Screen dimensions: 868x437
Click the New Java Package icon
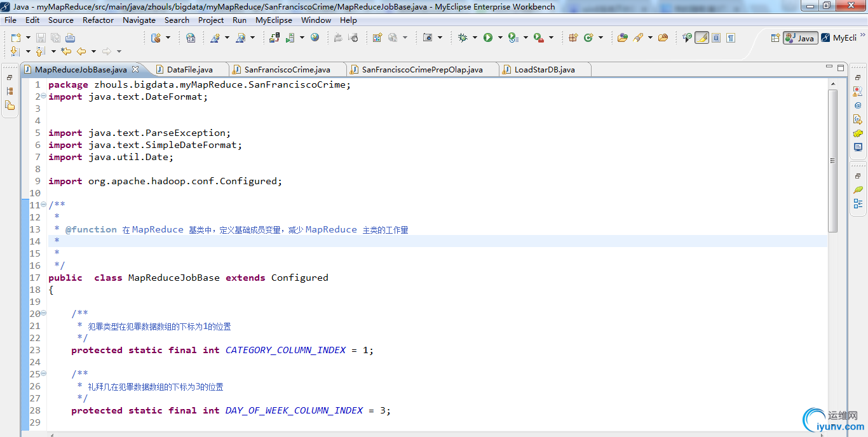(x=573, y=38)
